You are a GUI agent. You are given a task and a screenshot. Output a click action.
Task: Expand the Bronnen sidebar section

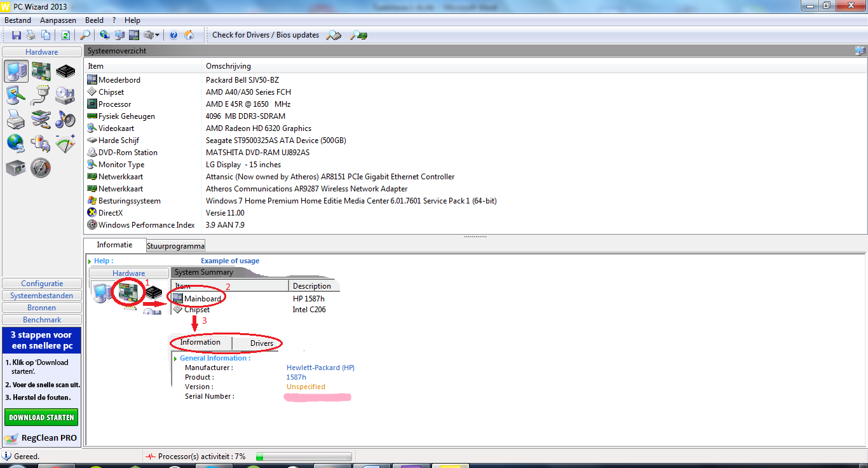(x=42, y=308)
